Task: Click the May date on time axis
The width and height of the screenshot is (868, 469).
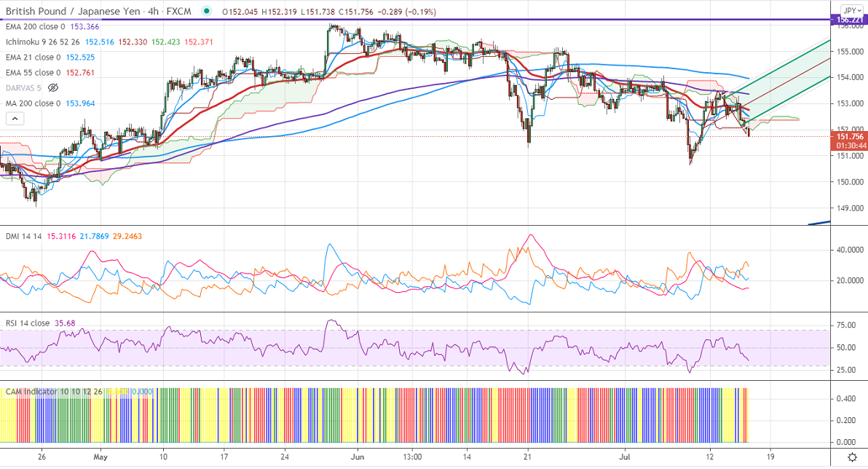Action: click(x=100, y=457)
